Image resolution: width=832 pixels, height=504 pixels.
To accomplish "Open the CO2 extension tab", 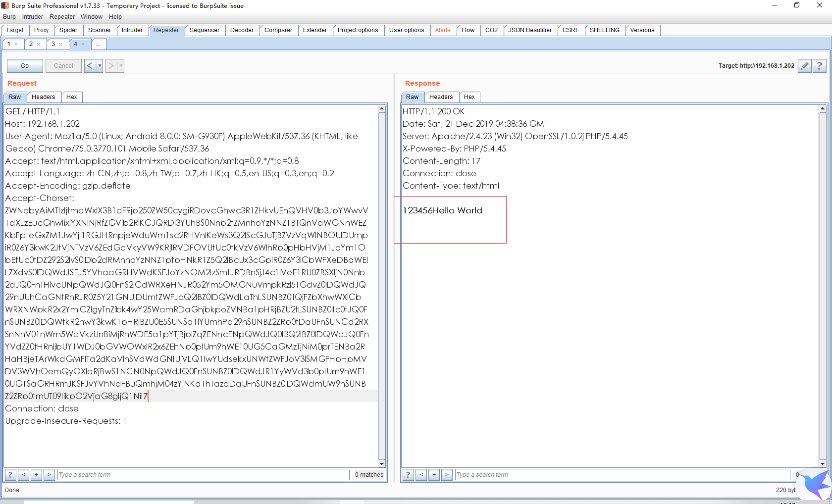I will click(492, 30).
